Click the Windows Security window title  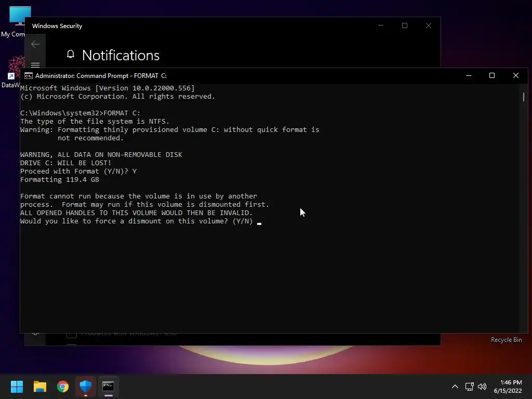tap(57, 26)
